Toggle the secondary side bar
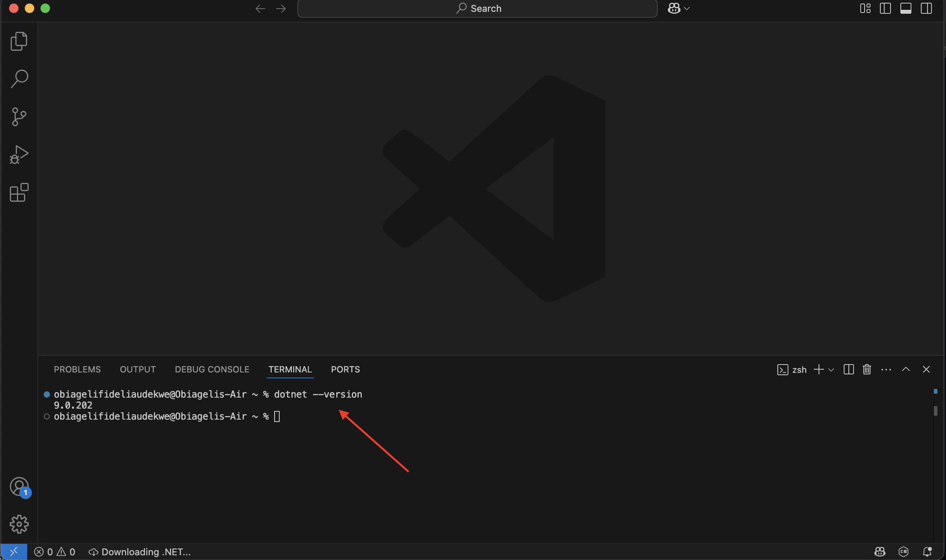Image resolution: width=946 pixels, height=560 pixels. (926, 8)
